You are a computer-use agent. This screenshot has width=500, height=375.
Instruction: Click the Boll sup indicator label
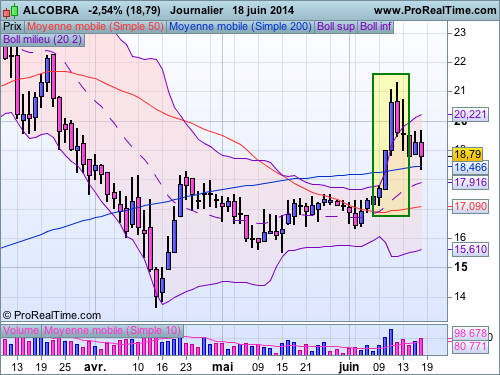pos(336,26)
